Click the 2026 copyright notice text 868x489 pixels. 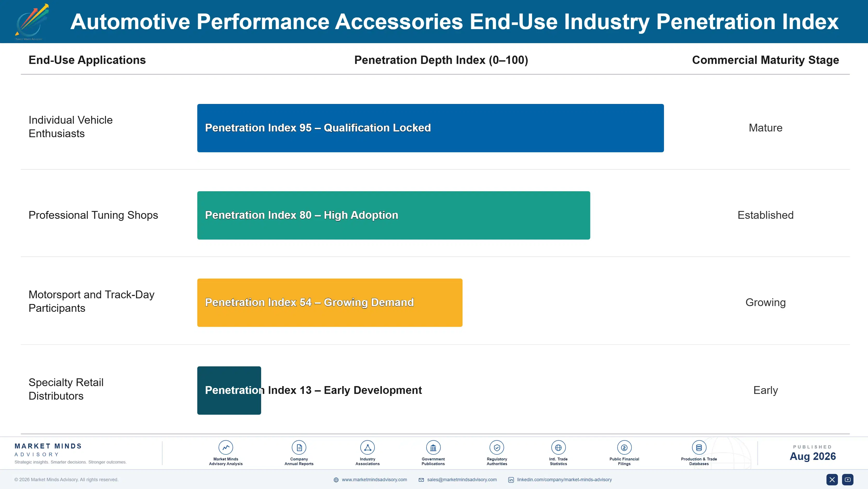66,480
